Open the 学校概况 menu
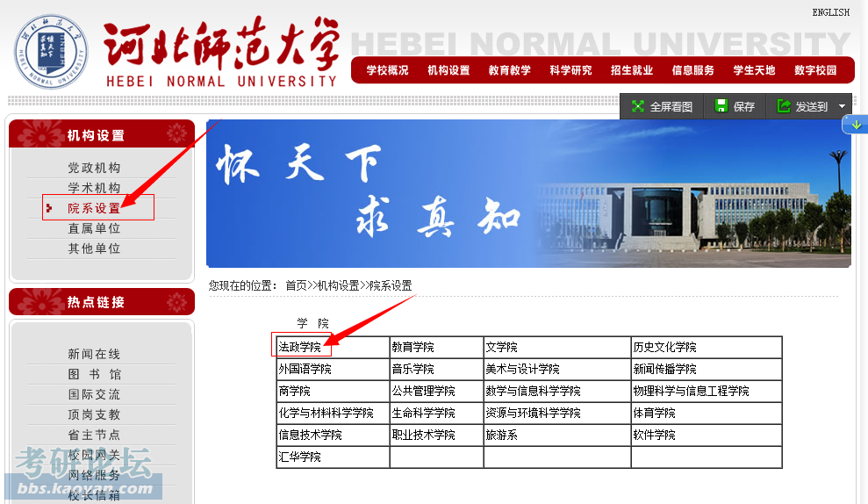The image size is (868, 504). pos(388,70)
